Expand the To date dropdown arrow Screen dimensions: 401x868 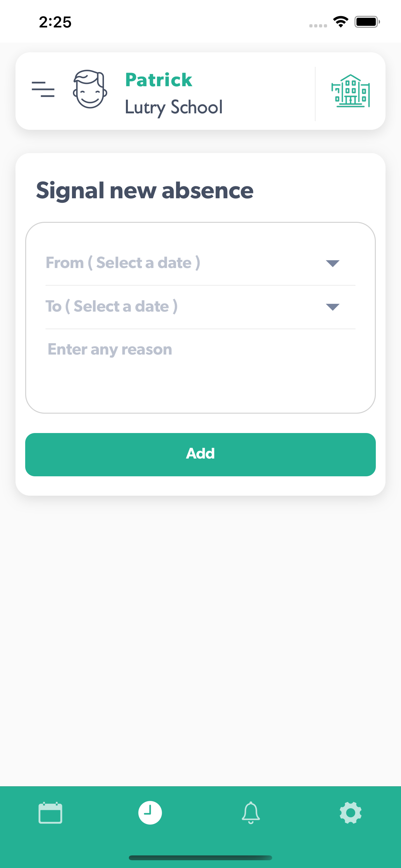pyautogui.click(x=333, y=307)
